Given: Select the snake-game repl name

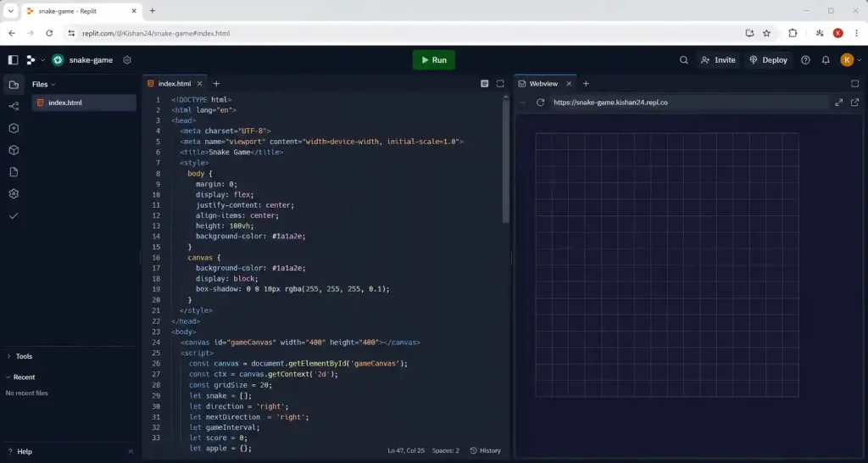Looking at the screenshot, I should [x=91, y=60].
